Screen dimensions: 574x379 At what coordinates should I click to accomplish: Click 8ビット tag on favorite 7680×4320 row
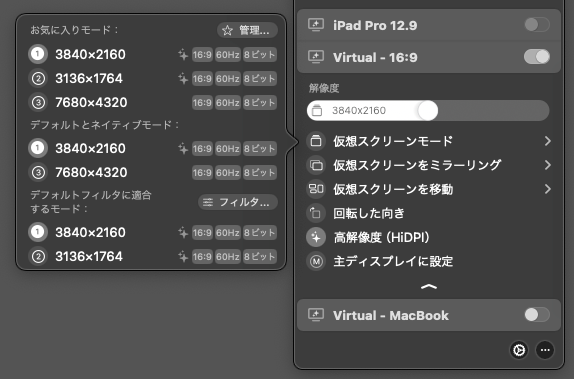(260, 103)
